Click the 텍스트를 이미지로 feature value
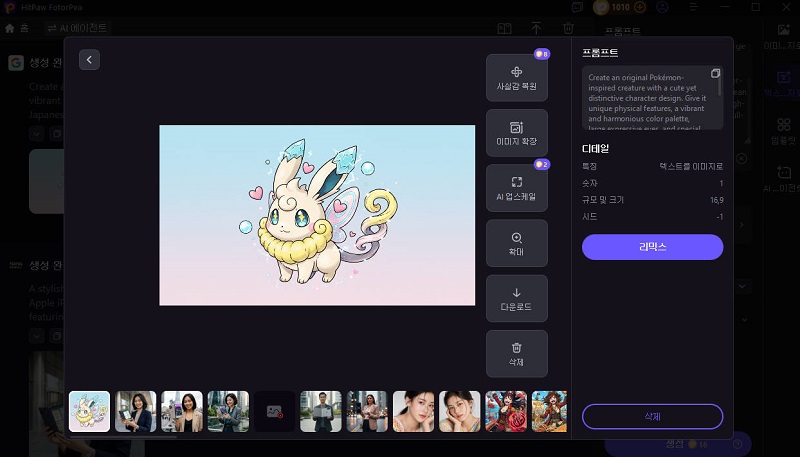The width and height of the screenshot is (800, 457). 691,166
